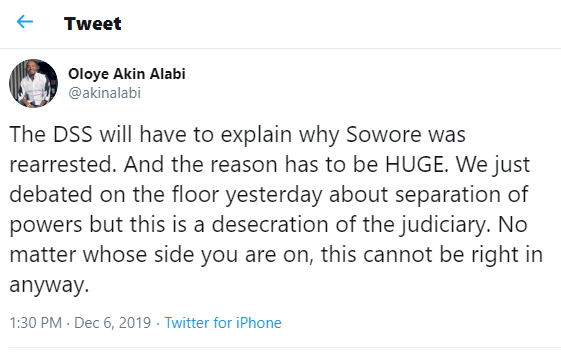Open the display name Oloye Akin Alabi
This screenshot has height=364, width=561.
pyautogui.click(x=127, y=74)
